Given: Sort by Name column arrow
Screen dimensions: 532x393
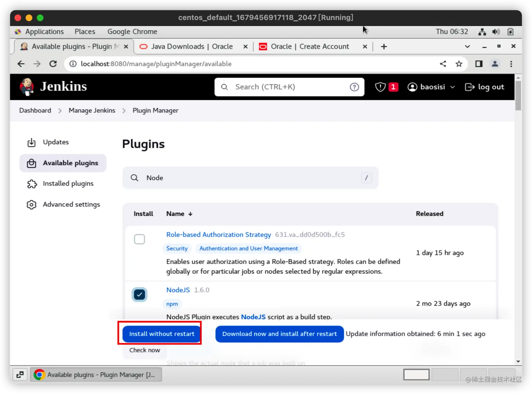Looking at the screenshot, I should coord(190,214).
